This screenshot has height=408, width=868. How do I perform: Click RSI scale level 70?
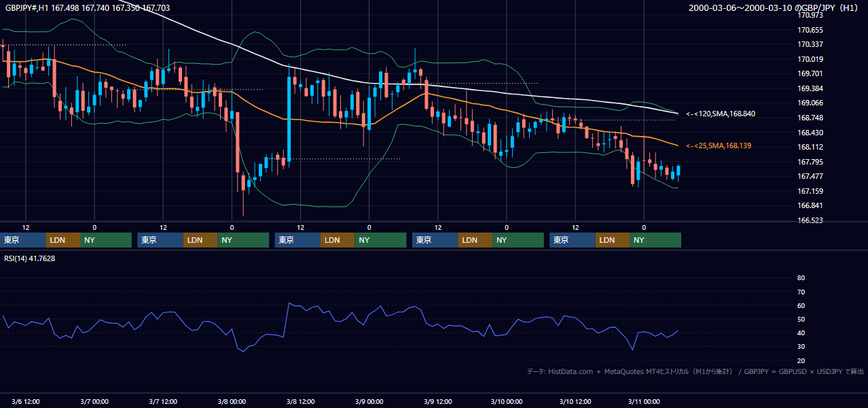coord(801,292)
